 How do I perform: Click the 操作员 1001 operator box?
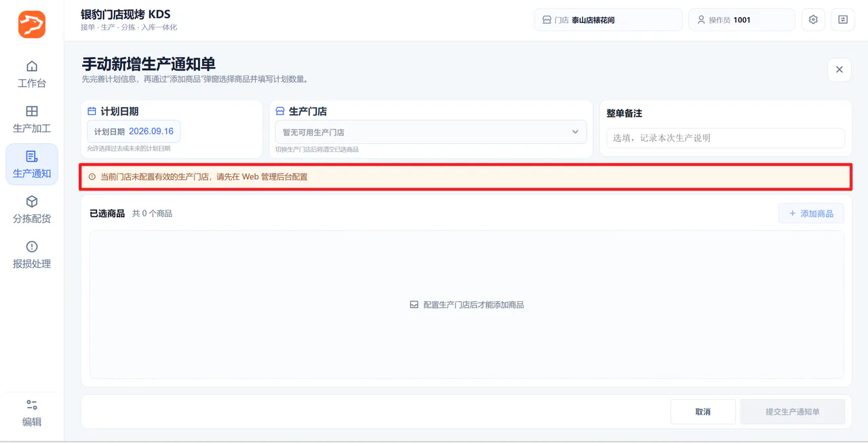(742, 20)
